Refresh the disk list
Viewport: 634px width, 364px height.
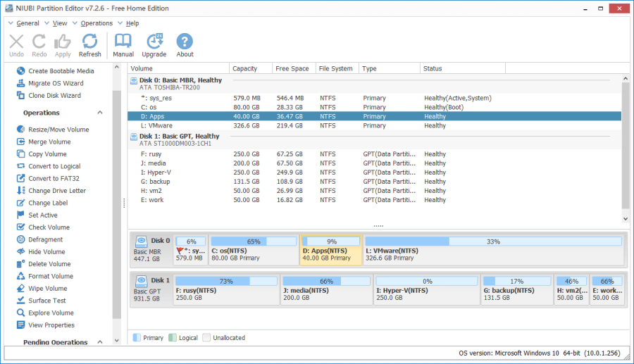pos(89,46)
